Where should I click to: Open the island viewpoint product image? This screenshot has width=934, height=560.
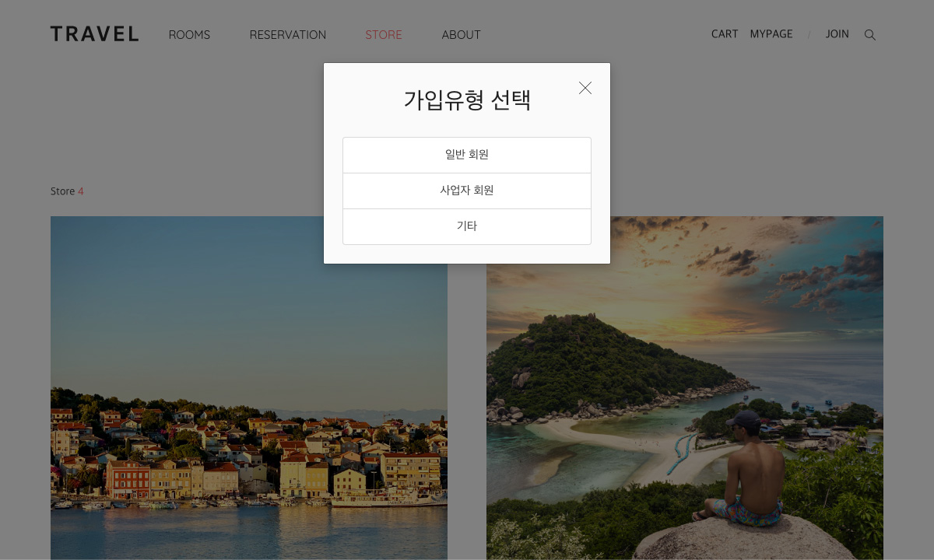[x=685, y=388]
